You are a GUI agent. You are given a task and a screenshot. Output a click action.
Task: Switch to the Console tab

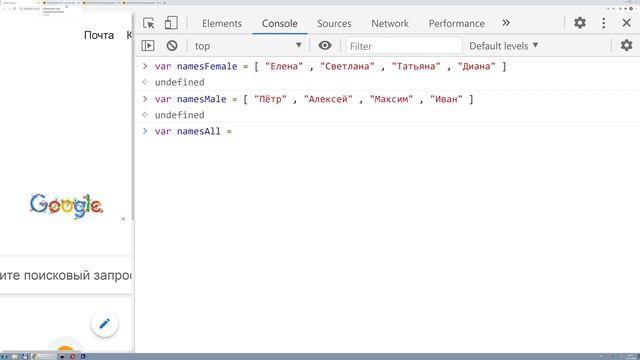point(280,24)
